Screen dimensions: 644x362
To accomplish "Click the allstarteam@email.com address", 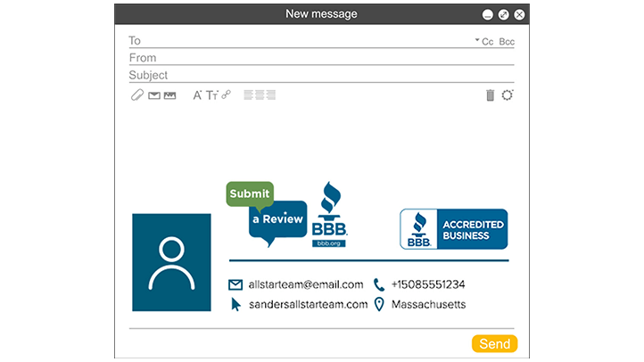I will [x=306, y=284].
